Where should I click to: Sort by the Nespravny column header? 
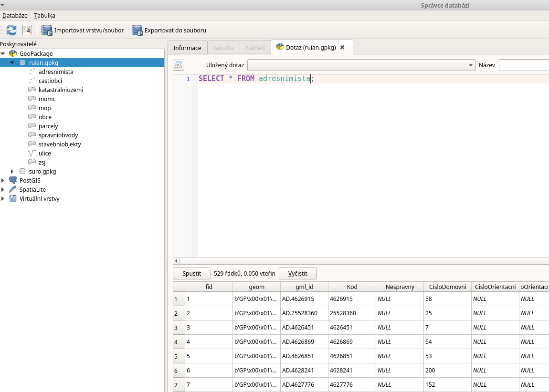[400, 287]
